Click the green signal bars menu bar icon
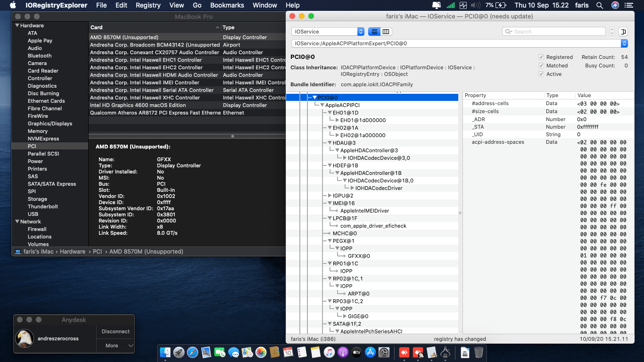644x362 pixels. coord(451,5)
